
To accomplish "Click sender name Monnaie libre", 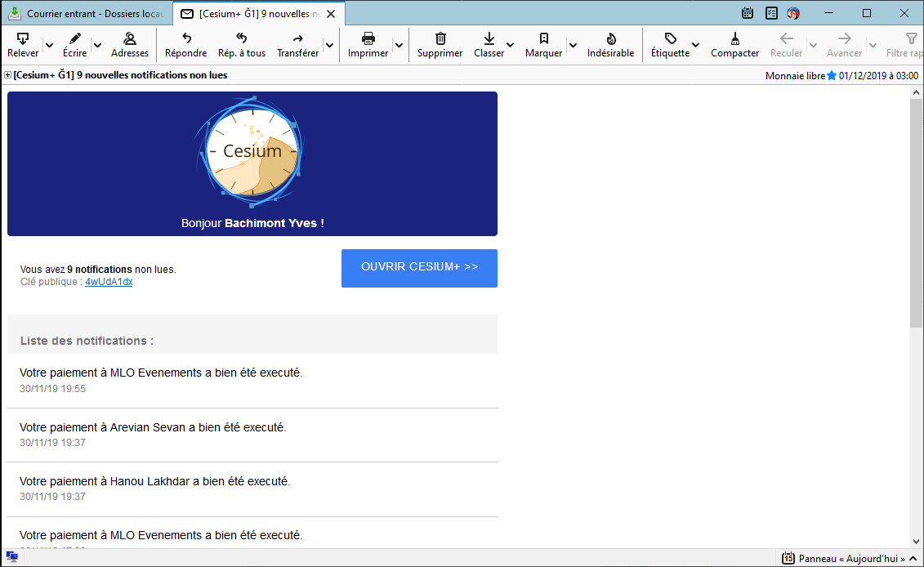I will click(x=795, y=75).
